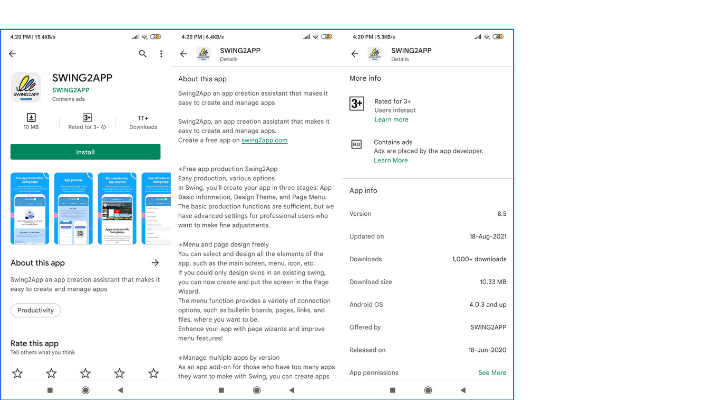Select Android OS 4.0.3 and up
This screenshot has width=720, height=400.
[x=488, y=304]
